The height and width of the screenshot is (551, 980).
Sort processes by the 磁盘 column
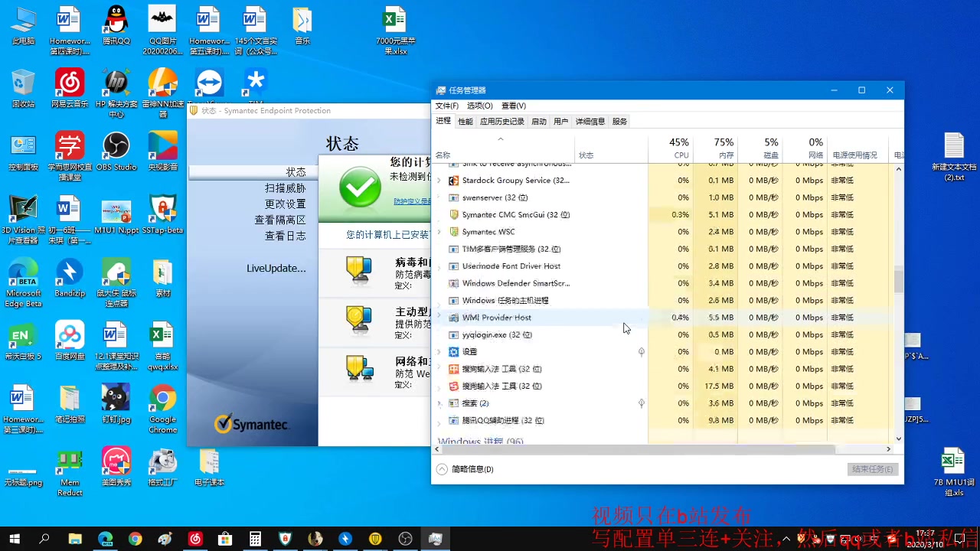[759, 148]
